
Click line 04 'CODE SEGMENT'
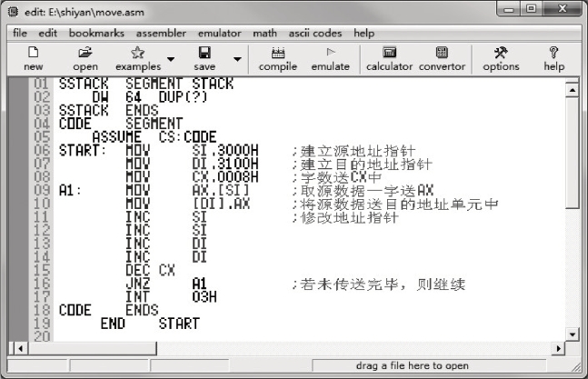tap(120, 124)
